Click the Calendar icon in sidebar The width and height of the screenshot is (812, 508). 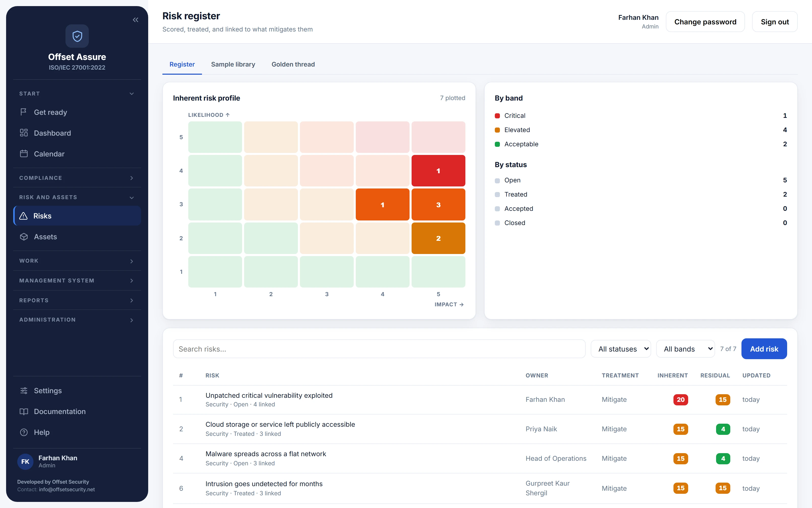tap(24, 153)
